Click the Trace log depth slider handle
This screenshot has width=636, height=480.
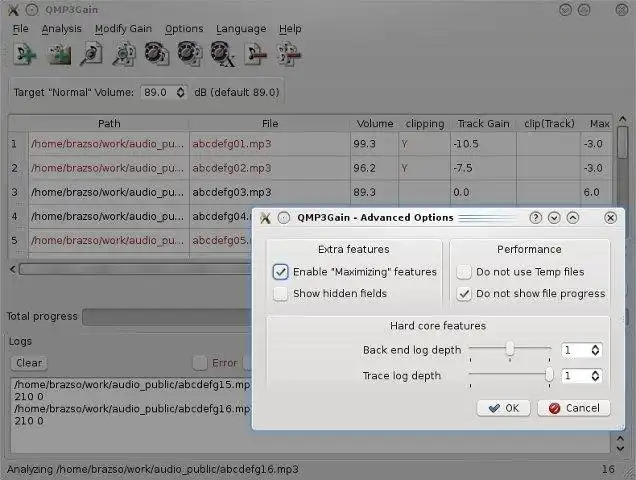point(549,375)
